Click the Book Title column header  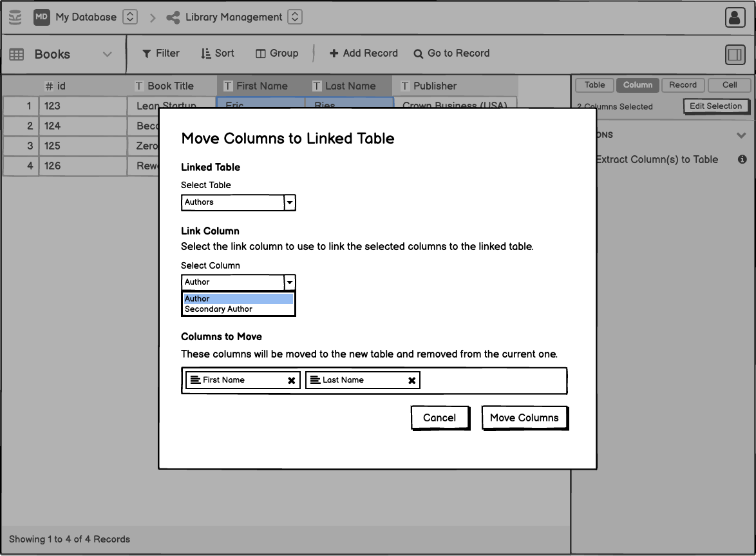coord(172,86)
